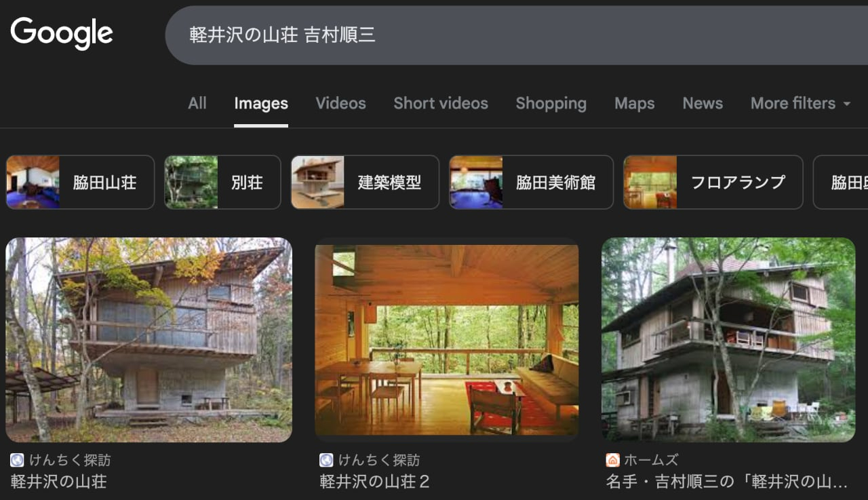Click the ホームズ house favicon
868x500 pixels.
point(612,460)
